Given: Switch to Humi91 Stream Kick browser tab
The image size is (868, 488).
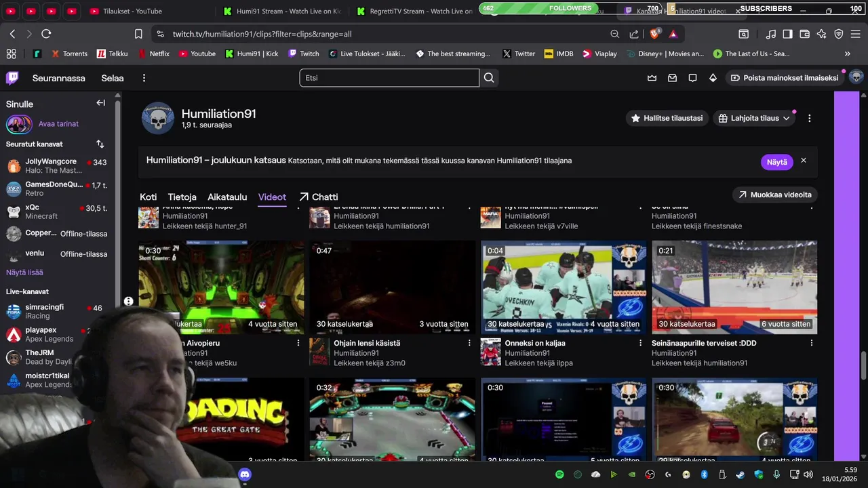Looking at the screenshot, I should 281,11.
